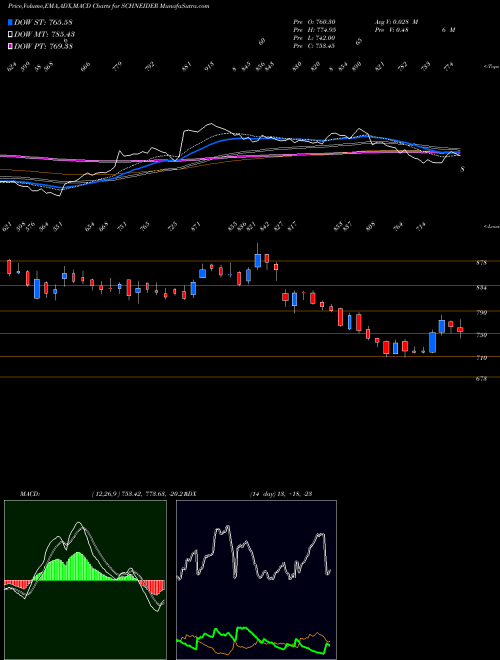The height and width of the screenshot is (660, 500).
Task: Click the 750 price axis label
Action: point(481,335)
